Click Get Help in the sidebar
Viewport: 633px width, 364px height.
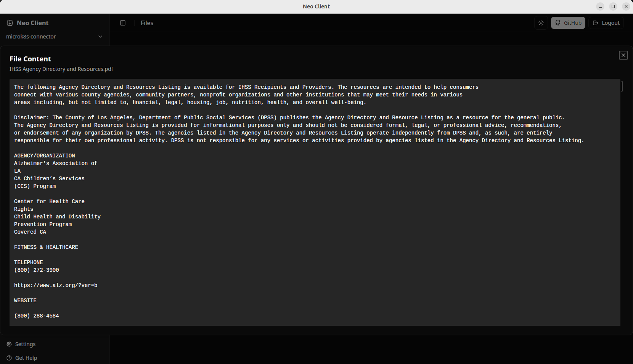[26, 358]
